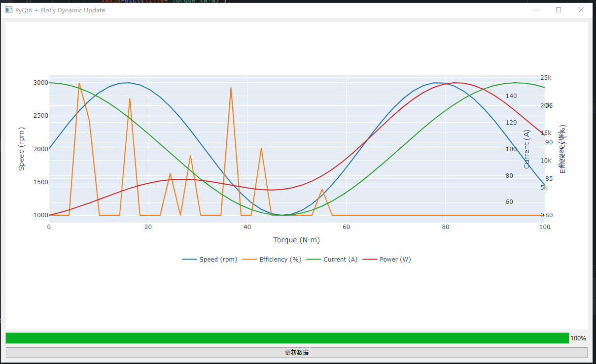Minimize the PyQt6 Plotly window
This screenshot has width=596, height=364.
(536, 10)
